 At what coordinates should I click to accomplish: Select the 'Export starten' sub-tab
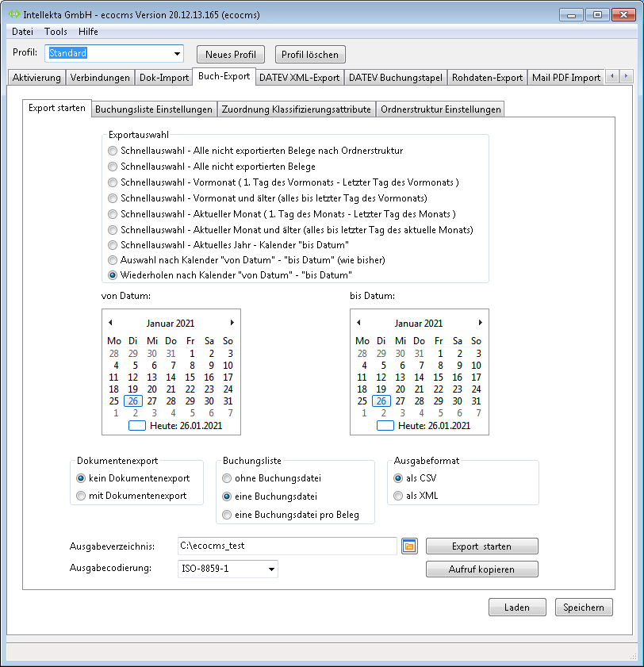(x=57, y=108)
